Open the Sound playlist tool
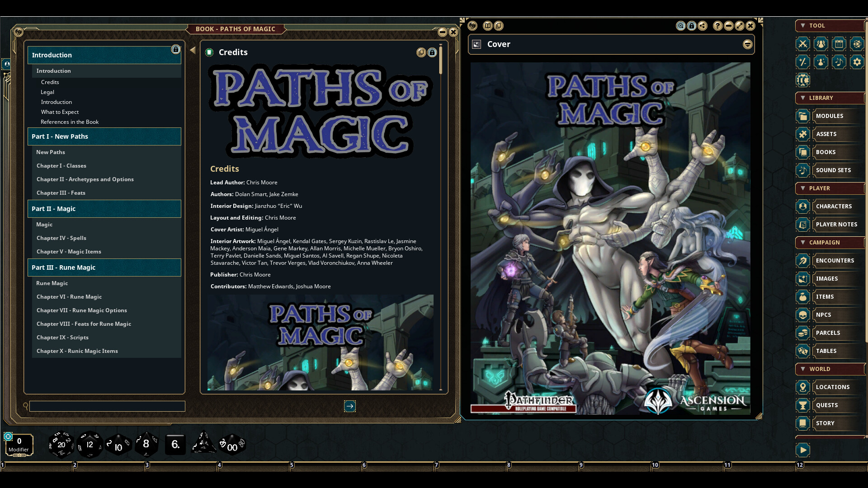Viewport: 868px width, 488px height. pyautogui.click(x=839, y=62)
